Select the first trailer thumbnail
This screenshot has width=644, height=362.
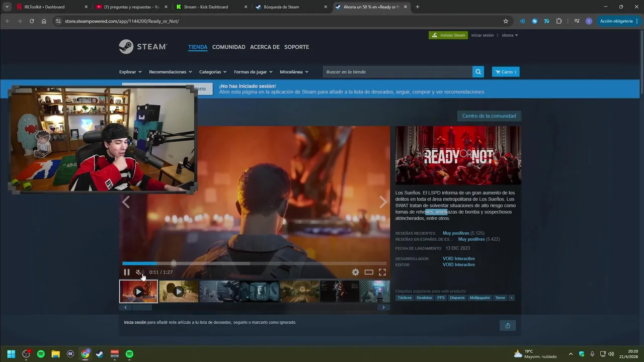point(138,292)
